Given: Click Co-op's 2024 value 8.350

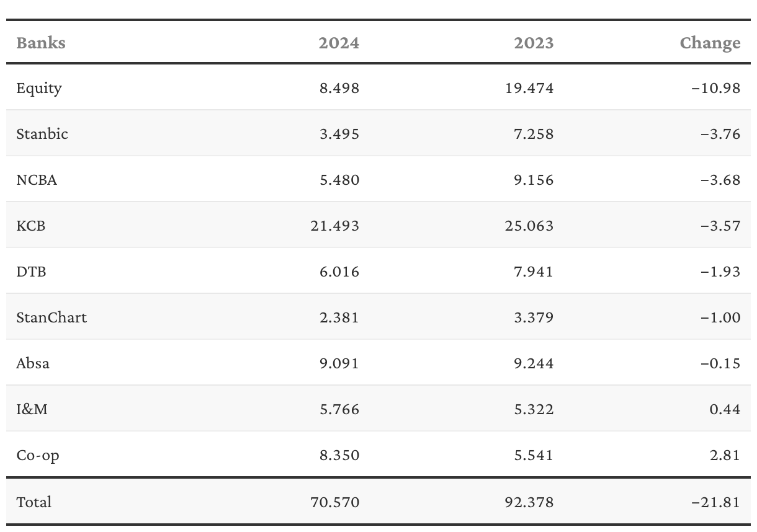Looking at the screenshot, I should 339,455.
